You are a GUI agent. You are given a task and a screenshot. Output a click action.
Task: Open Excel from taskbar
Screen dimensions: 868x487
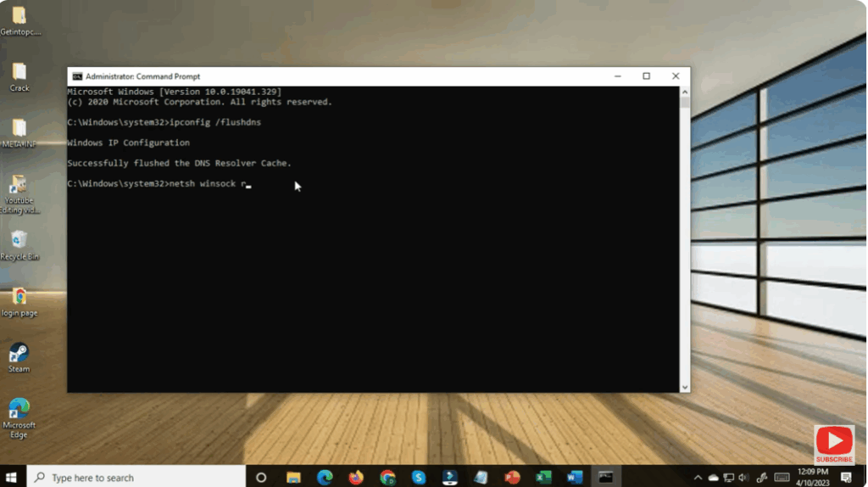(x=543, y=477)
